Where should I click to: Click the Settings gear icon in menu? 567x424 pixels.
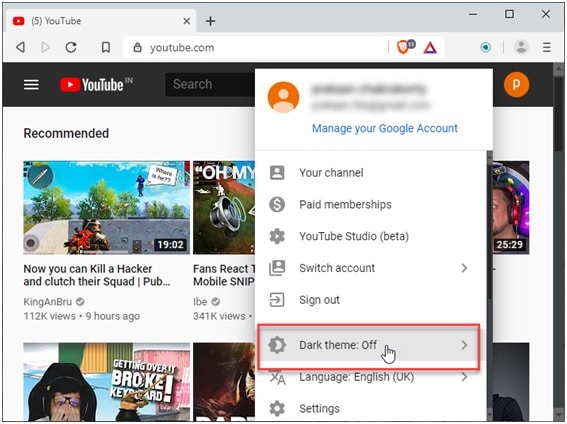pos(277,408)
